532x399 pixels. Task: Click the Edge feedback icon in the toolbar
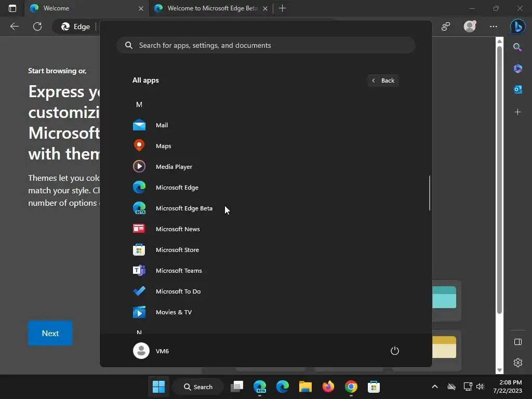pos(446,26)
